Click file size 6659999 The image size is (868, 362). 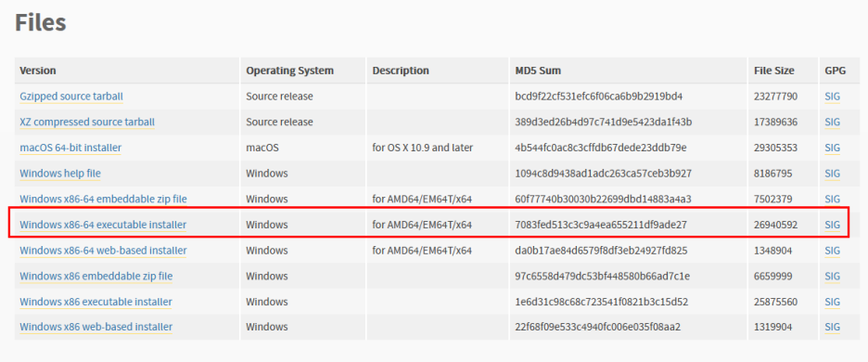(772, 276)
